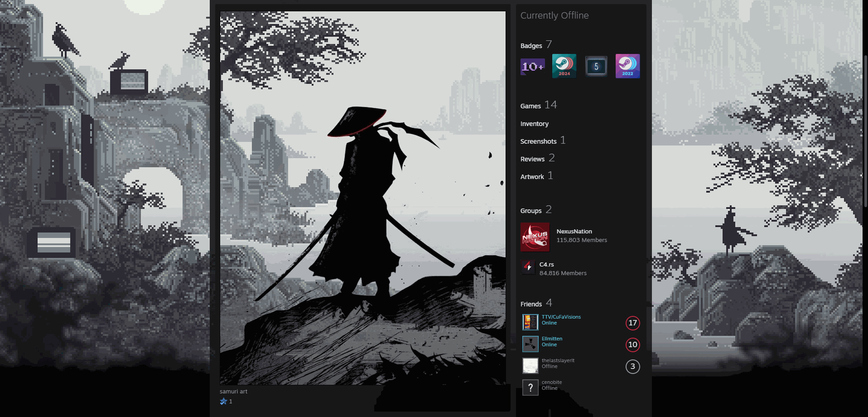The height and width of the screenshot is (417, 868).
Task: Click the level 5 badge icon
Action: [x=596, y=66]
